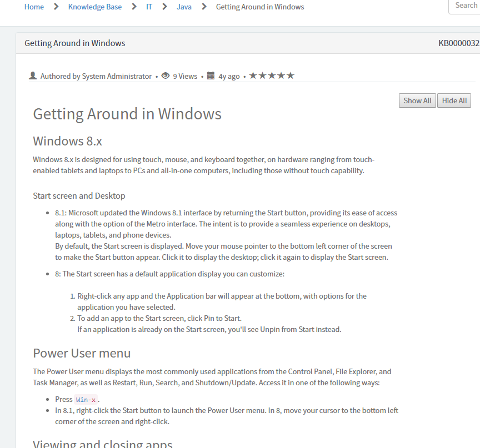Click the panel header 'Getting Around in Windows'

74,43
